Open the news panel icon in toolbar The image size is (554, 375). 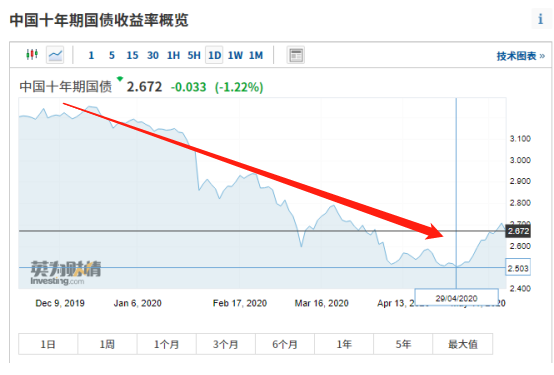[x=296, y=55]
